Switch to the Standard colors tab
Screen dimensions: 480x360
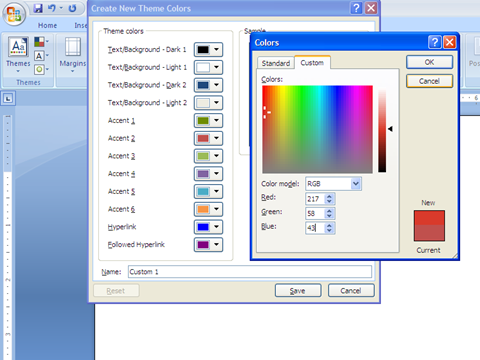coord(276,63)
